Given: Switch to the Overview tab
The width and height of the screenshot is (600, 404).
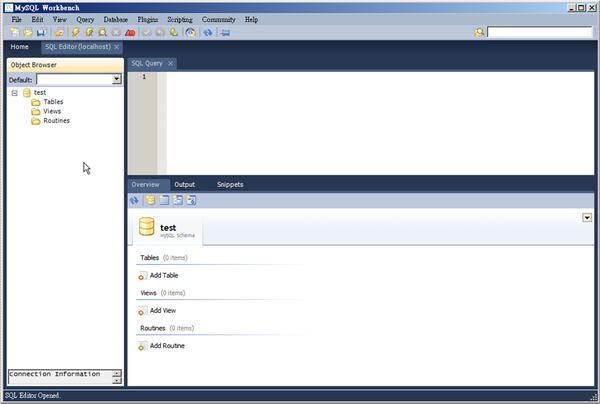Looking at the screenshot, I should [145, 184].
